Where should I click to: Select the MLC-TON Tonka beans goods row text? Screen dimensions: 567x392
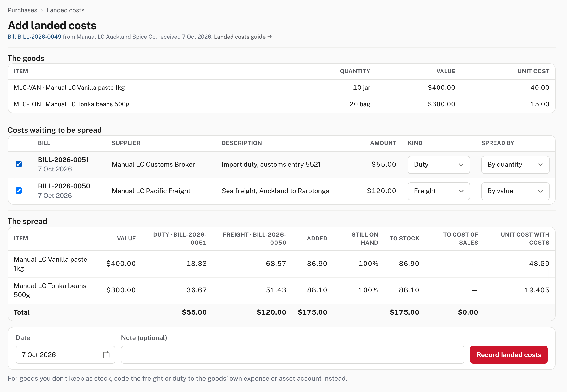pos(72,104)
